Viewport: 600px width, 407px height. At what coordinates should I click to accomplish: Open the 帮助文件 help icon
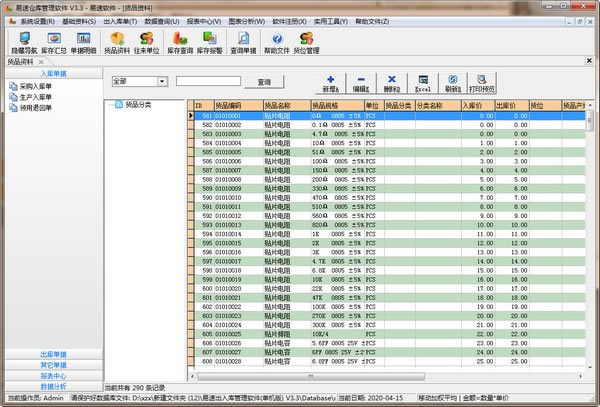(276, 42)
